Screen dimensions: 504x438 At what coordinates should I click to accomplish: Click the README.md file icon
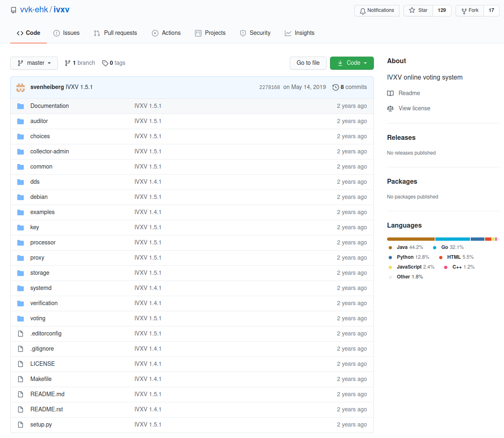coord(21,395)
